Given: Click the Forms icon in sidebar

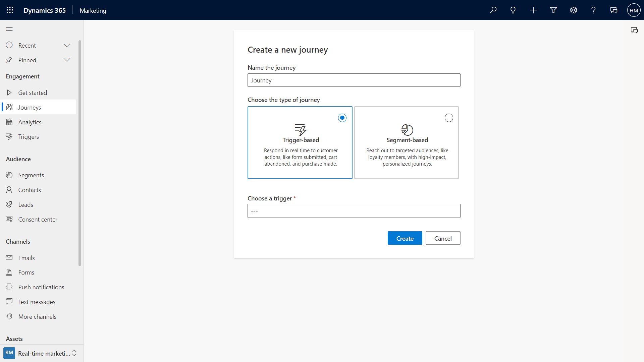Looking at the screenshot, I should click(9, 272).
